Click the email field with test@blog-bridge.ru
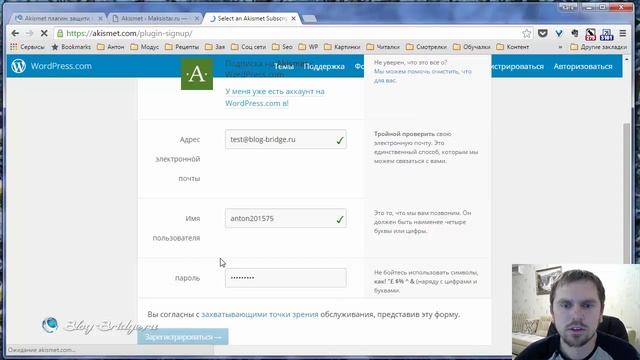 (285, 140)
